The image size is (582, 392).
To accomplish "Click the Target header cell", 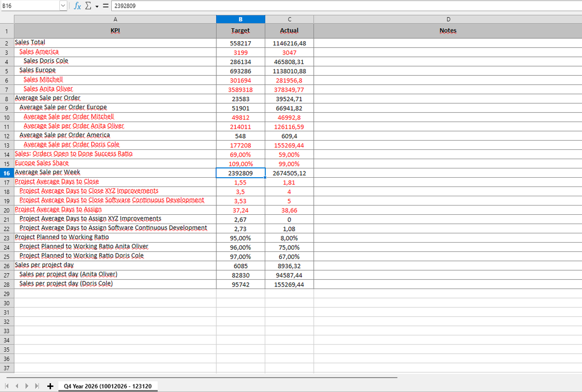I will point(241,31).
